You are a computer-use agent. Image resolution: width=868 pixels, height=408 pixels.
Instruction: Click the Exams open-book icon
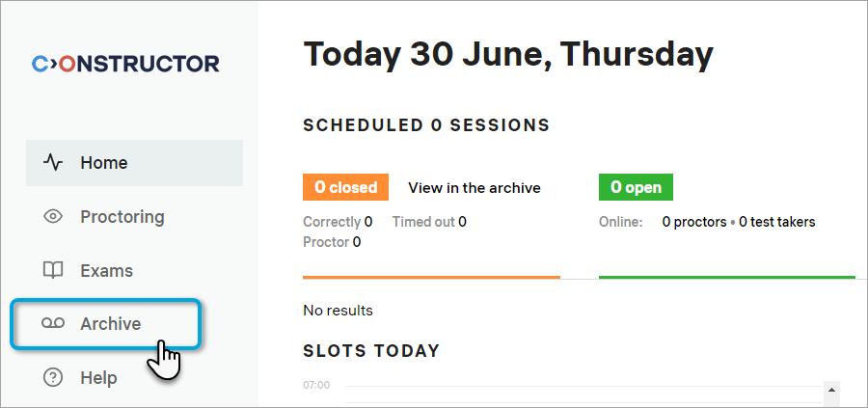53,271
